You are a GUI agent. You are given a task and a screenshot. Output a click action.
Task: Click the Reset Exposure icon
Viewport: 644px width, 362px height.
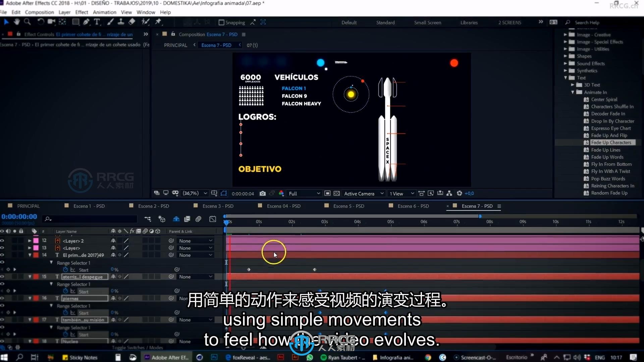(460, 193)
